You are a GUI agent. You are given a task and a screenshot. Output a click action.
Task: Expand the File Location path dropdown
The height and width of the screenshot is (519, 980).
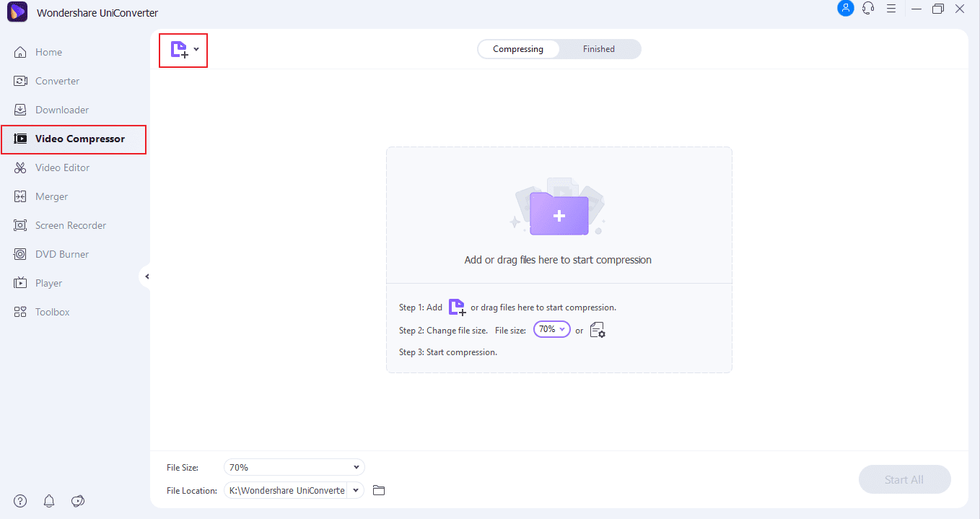point(355,491)
